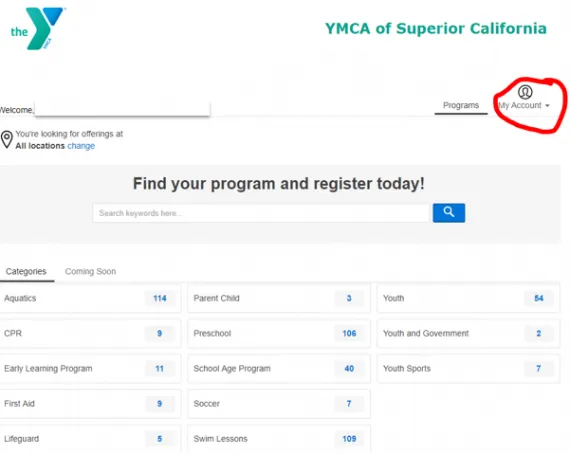Open the Preschool category

click(x=279, y=333)
